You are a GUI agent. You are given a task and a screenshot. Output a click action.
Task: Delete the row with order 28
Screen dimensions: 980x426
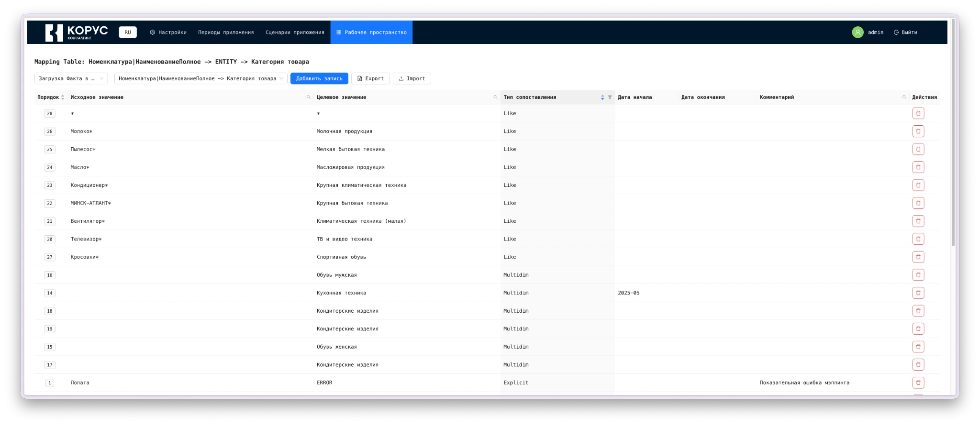pyautogui.click(x=918, y=113)
